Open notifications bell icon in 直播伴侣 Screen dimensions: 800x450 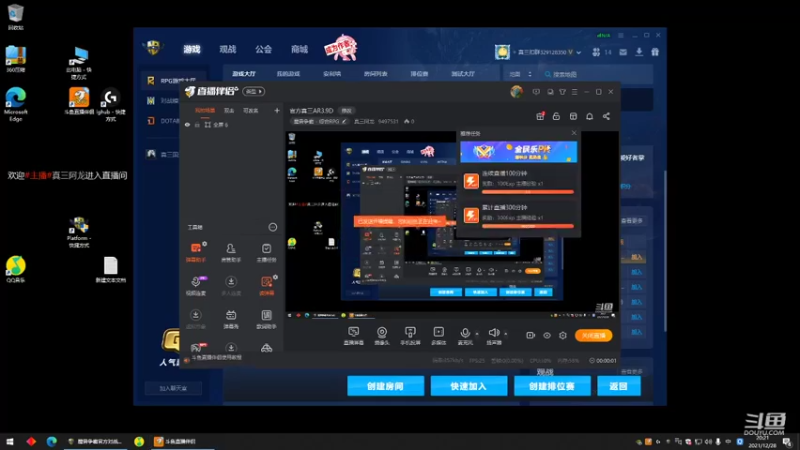(x=589, y=116)
